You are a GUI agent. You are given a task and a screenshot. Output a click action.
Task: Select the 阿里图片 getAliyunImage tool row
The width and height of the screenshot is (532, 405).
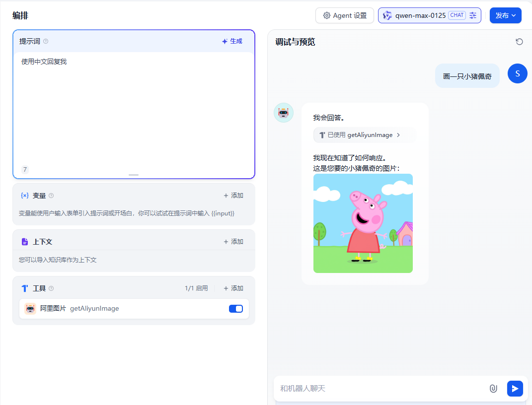click(134, 309)
